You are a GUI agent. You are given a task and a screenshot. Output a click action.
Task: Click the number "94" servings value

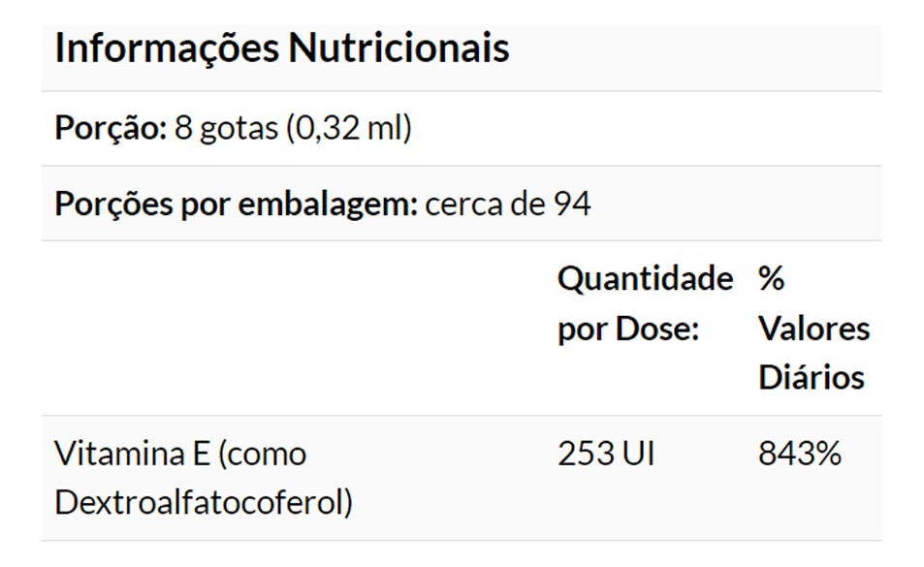[572, 205]
